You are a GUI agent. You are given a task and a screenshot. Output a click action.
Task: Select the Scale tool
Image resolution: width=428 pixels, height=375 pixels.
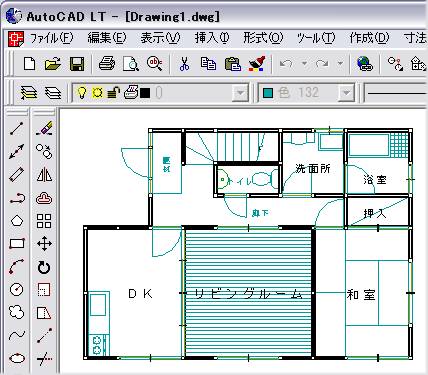(44, 289)
